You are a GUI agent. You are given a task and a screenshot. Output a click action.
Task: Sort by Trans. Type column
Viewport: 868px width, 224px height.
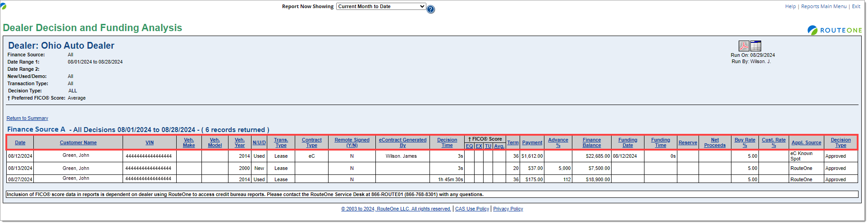coord(281,142)
